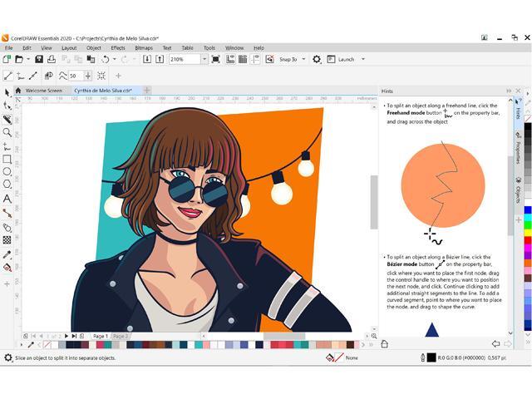Collapse the Hints docker with double arrows
The width and height of the screenshot is (532, 399).
[509, 91]
